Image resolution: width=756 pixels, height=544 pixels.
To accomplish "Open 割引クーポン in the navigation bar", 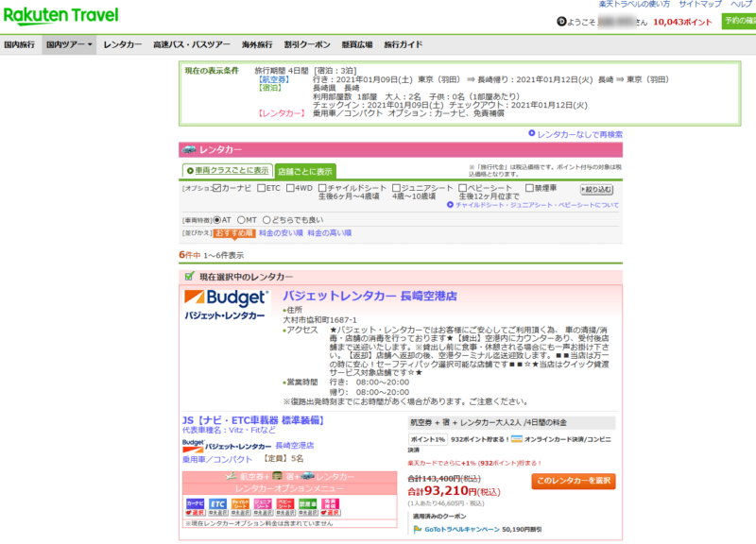I will (307, 44).
